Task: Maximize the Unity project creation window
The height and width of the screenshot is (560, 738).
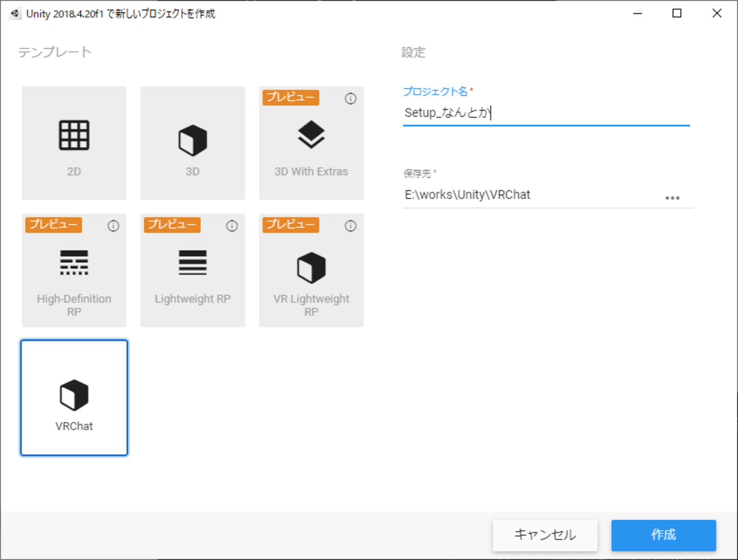Action: point(677,13)
